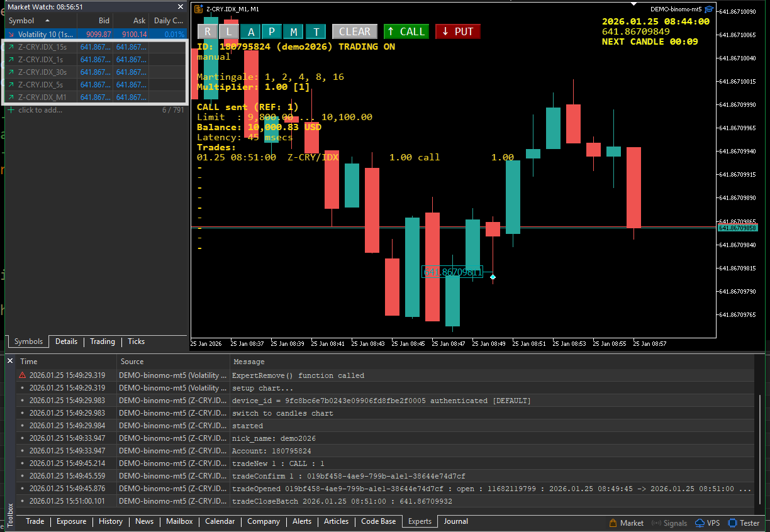The height and width of the screenshot is (532, 770).
Task: Open the Code Base tab in the Toolbox
Action: (x=379, y=521)
